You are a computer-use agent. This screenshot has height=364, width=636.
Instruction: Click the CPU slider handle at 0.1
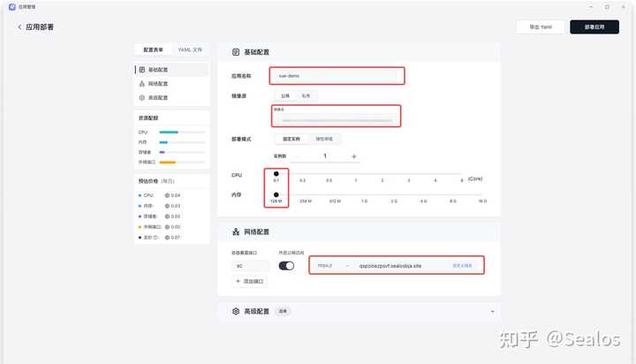pos(276,174)
